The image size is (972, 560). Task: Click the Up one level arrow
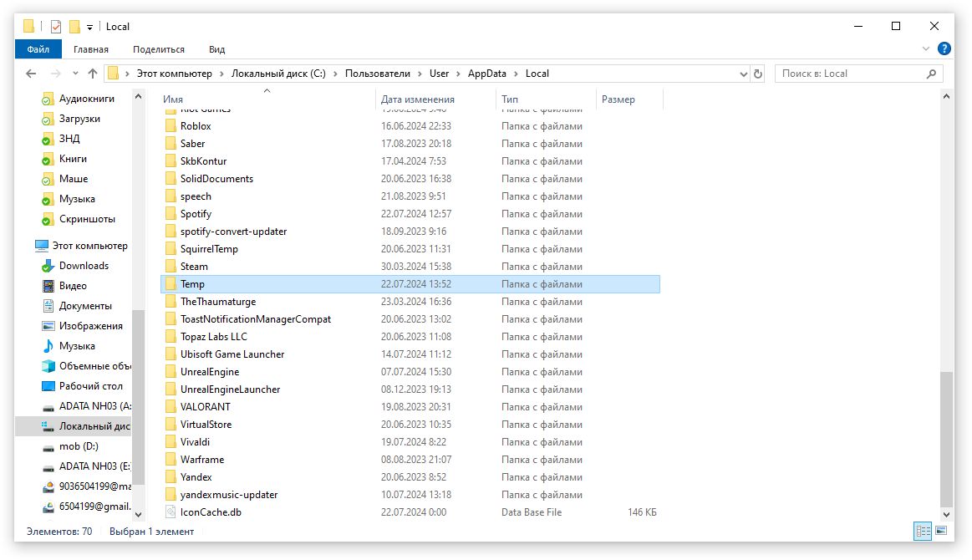93,74
